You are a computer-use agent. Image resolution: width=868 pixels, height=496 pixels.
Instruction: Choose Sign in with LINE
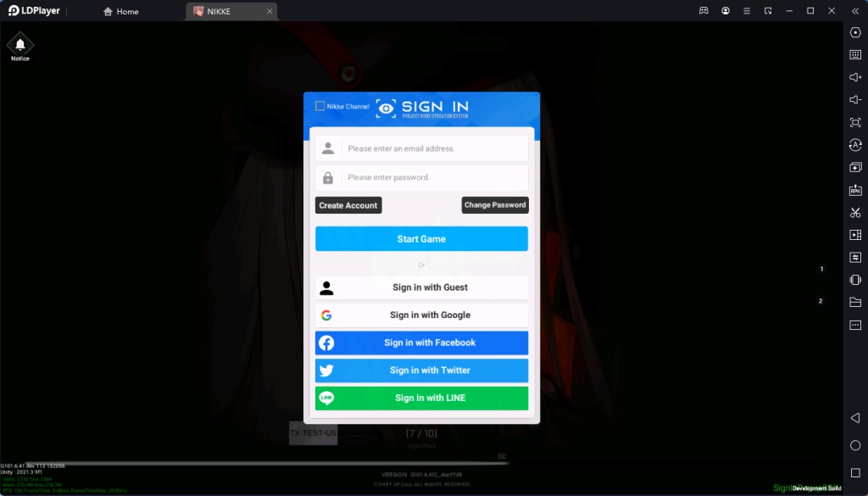coord(421,398)
